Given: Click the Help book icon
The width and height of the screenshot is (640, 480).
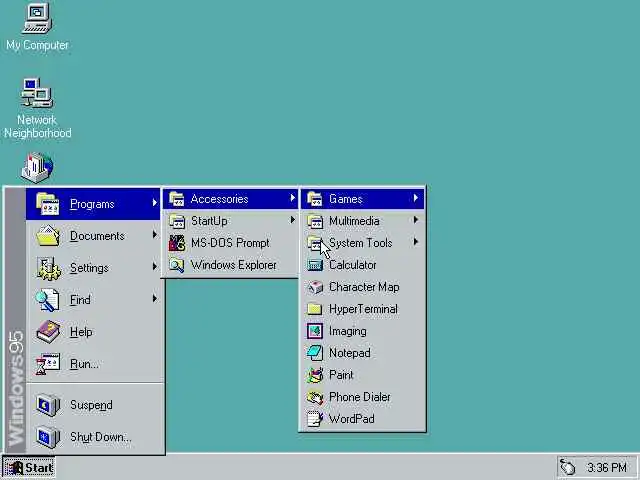Looking at the screenshot, I should (48, 332).
